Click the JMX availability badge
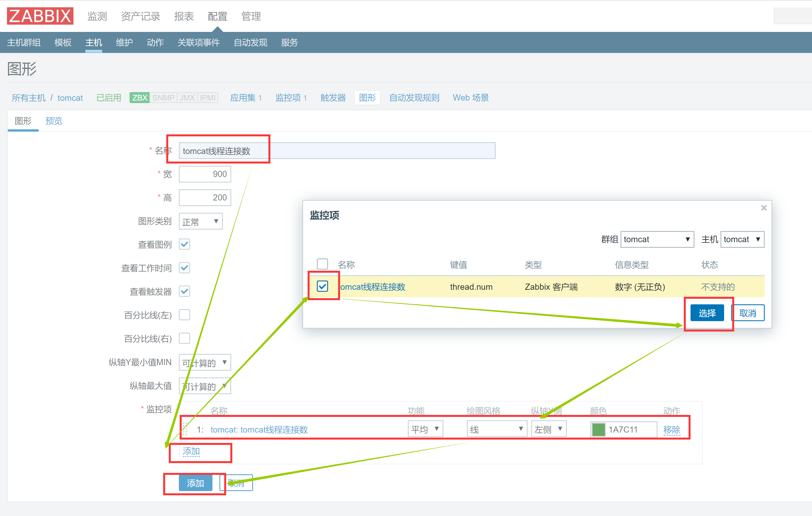Image resolution: width=812 pixels, height=516 pixels. (187, 98)
